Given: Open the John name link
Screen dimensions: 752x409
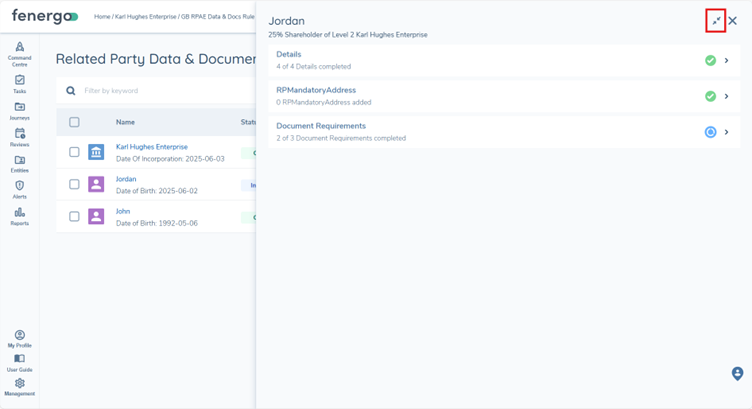Looking at the screenshot, I should pos(123,211).
